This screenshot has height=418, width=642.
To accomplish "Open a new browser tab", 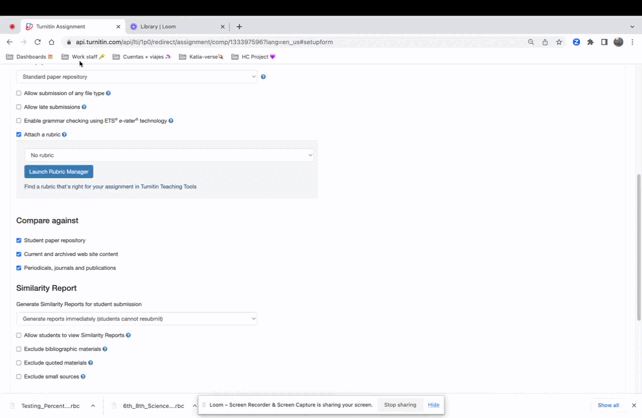I will coord(239,27).
